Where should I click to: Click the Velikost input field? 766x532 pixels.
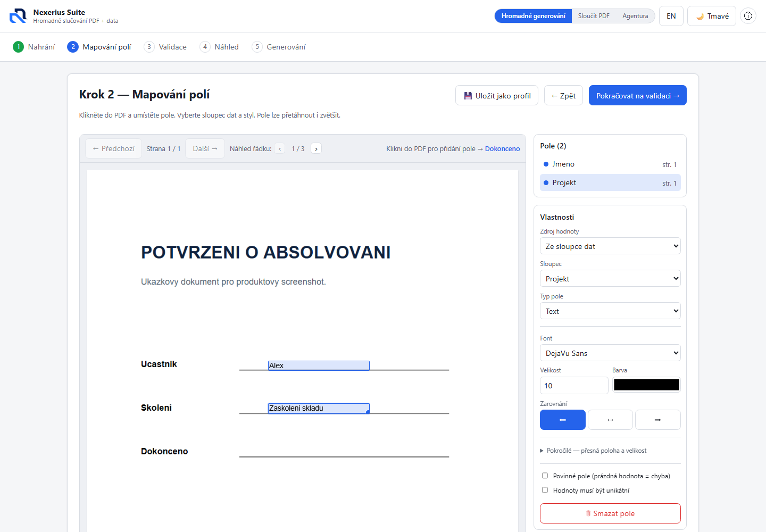tap(574, 386)
